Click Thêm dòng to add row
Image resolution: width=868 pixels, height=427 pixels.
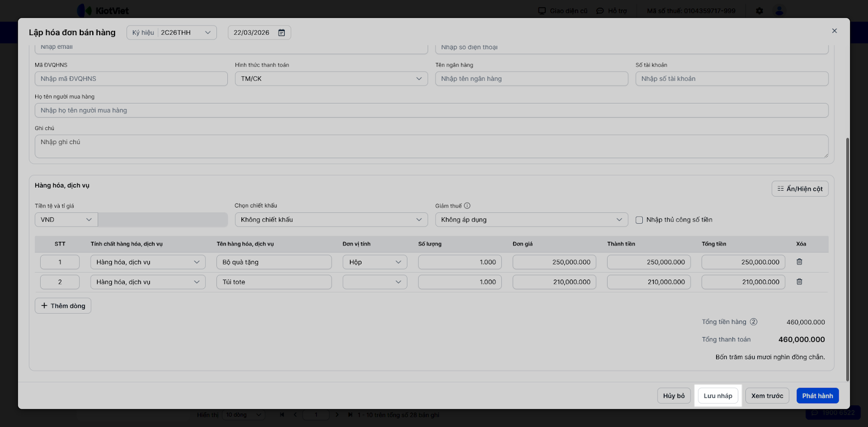click(63, 306)
